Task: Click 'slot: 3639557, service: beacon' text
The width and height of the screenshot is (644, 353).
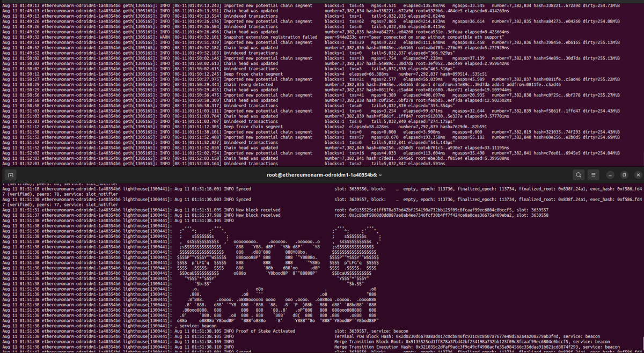Action: 371,330
